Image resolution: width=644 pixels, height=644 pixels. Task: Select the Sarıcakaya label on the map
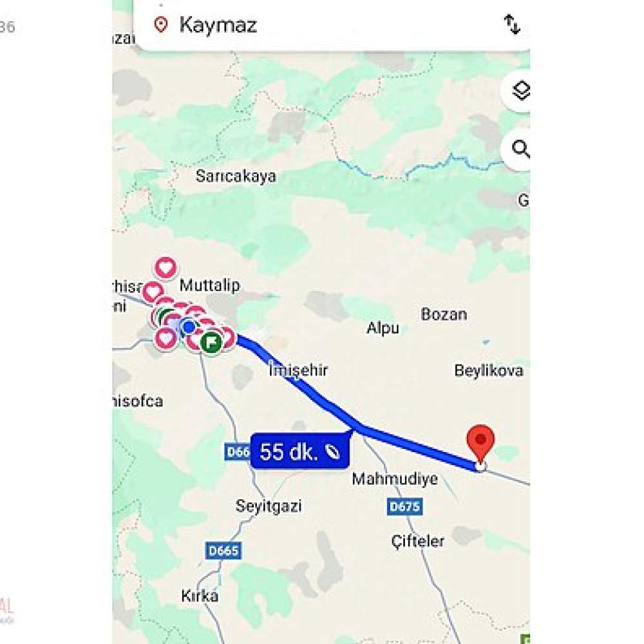pyautogui.click(x=236, y=176)
